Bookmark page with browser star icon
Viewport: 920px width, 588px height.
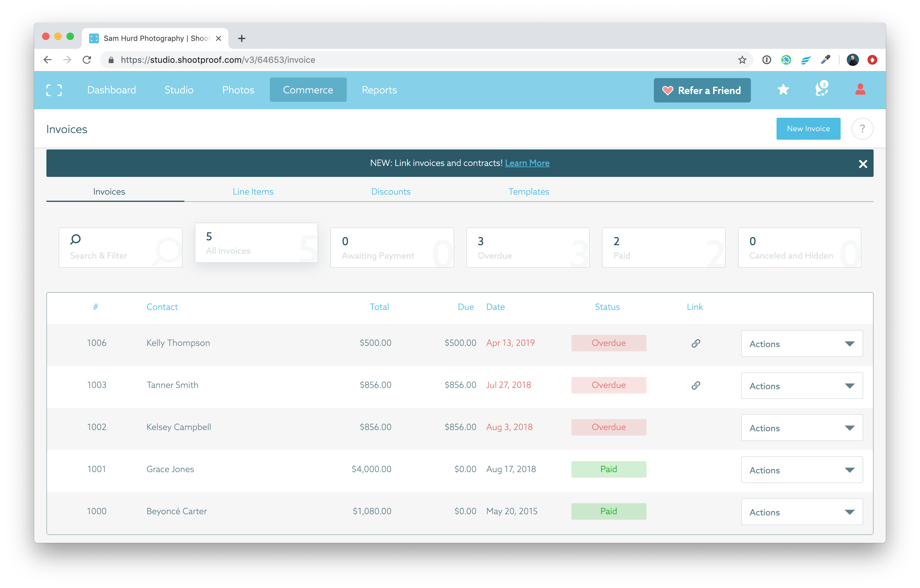pyautogui.click(x=741, y=60)
